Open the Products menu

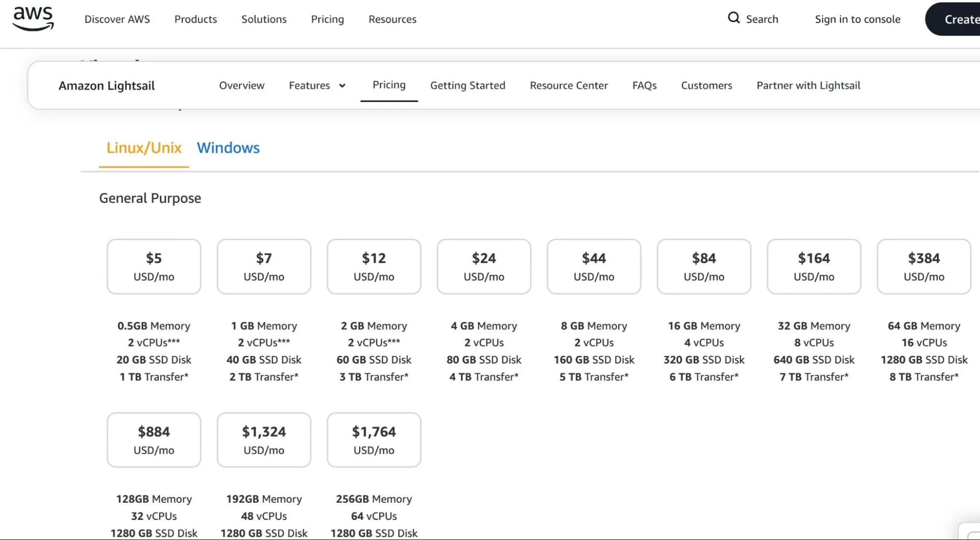tap(195, 19)
